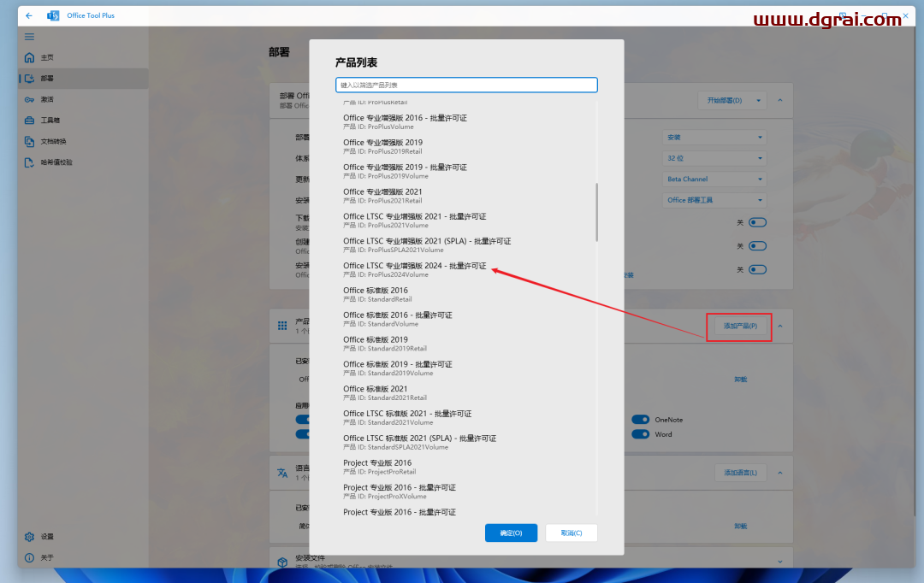Open 设置 settings in the sidebar
Screen dimensions: 924x583
click(x=83, y=537)
